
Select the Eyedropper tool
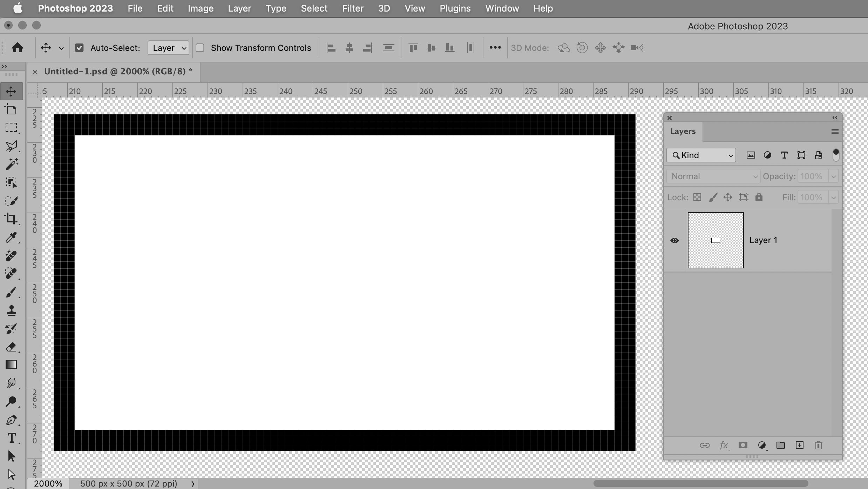pyautogui.click(x=12, y=238)
